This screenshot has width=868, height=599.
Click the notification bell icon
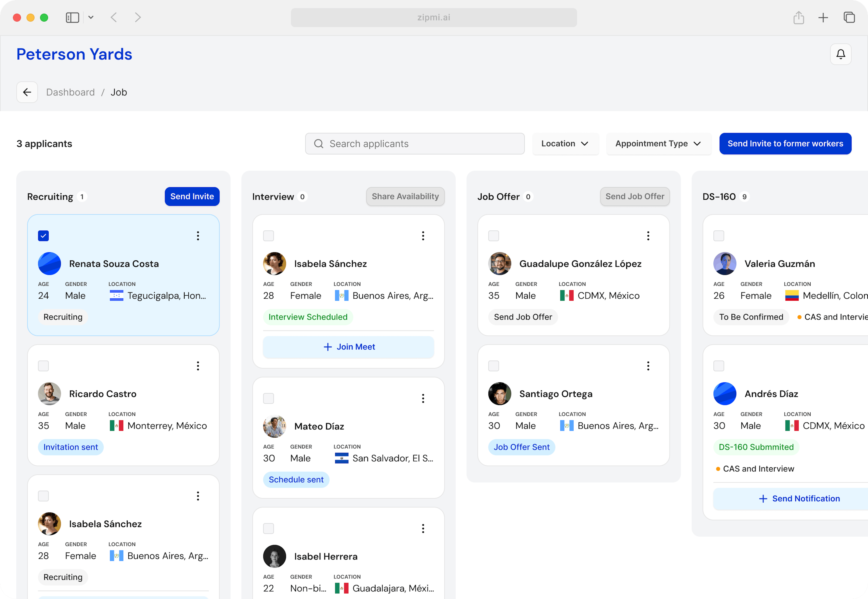pyautogui.click(x=840, y=54)
